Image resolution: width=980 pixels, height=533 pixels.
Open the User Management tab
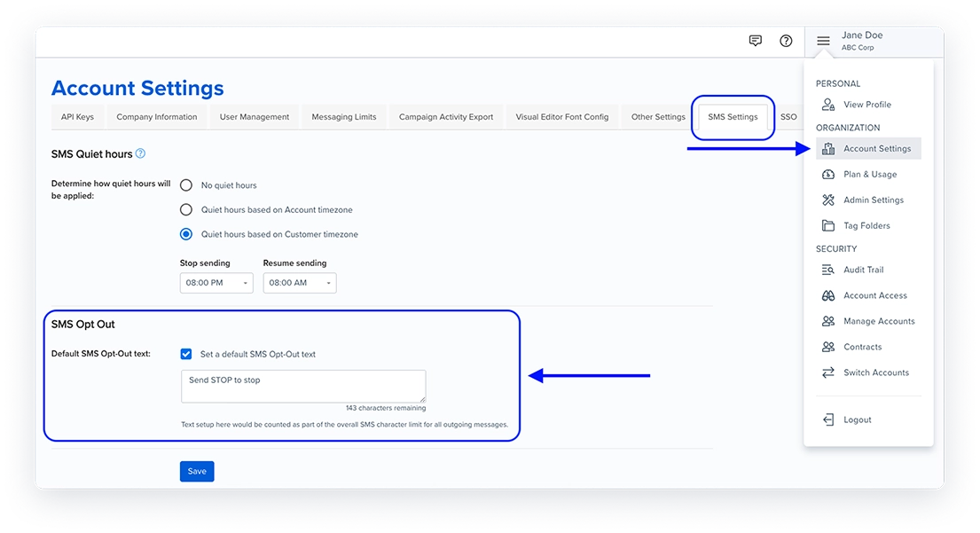coord(255,117)
